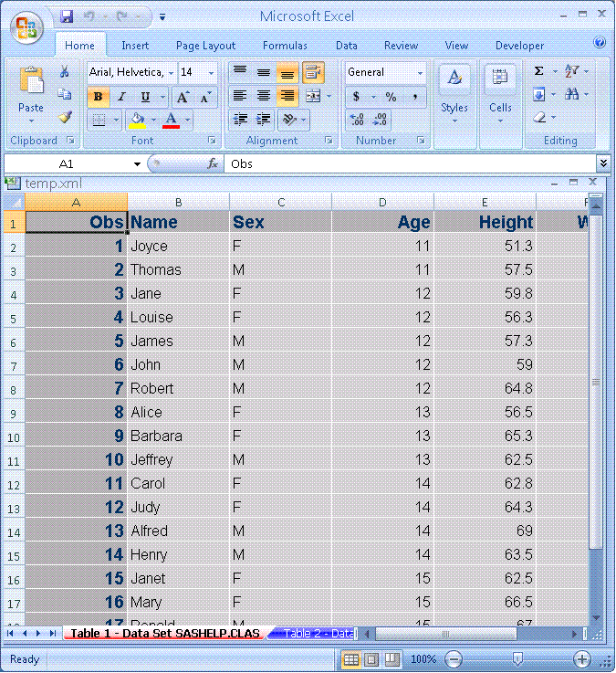The height and width of the screenshot is (673, 616).
Task: Open the Name Box dropdown arrow
Action: tap(137, 163)
